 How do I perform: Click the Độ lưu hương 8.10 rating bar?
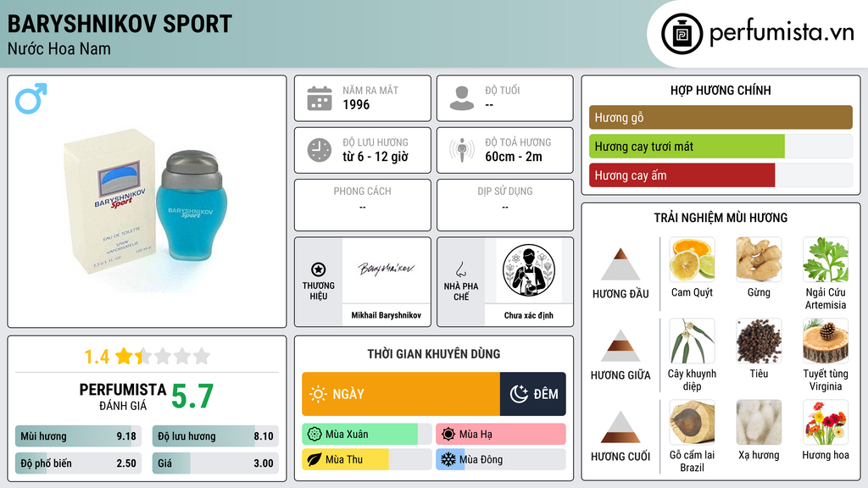pyautogui.click(x=215, y=436)
